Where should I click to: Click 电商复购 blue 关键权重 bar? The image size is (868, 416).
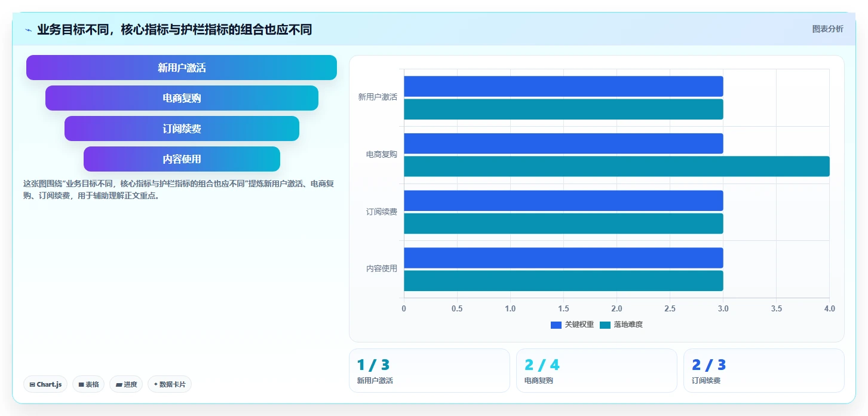pos(563,143)
